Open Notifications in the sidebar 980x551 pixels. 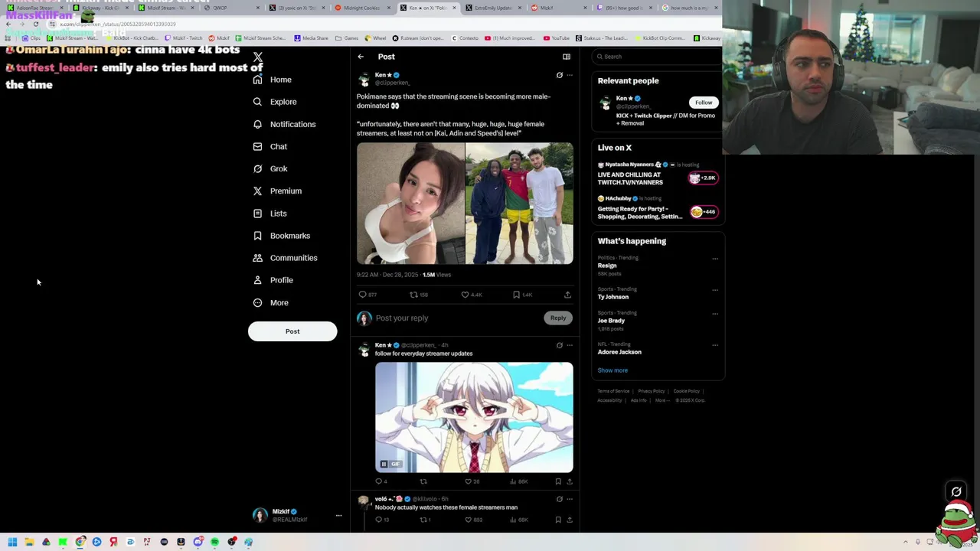[284, 124]
